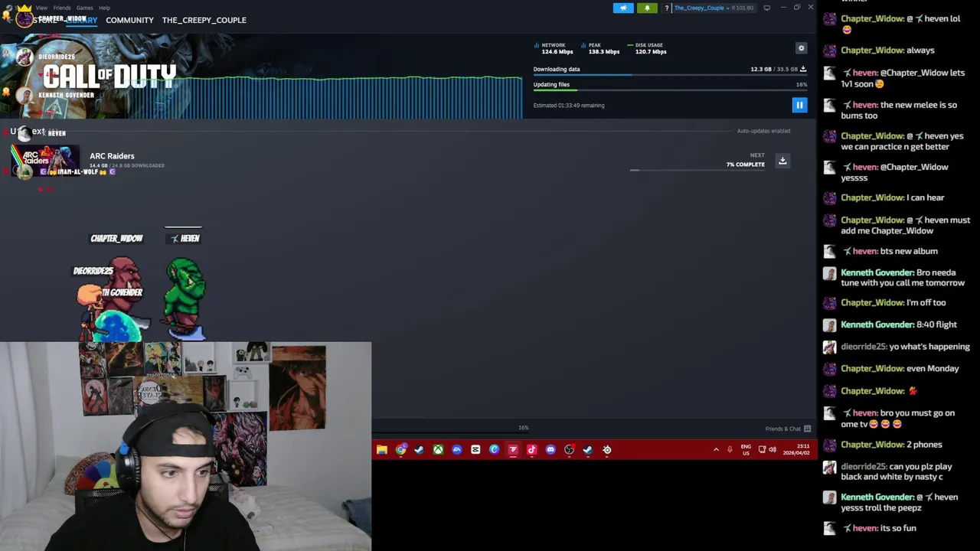The height and width of the screenshot is (551, 980).
Task: Open Google Chrome from taskbar
Action: (400, 450)
